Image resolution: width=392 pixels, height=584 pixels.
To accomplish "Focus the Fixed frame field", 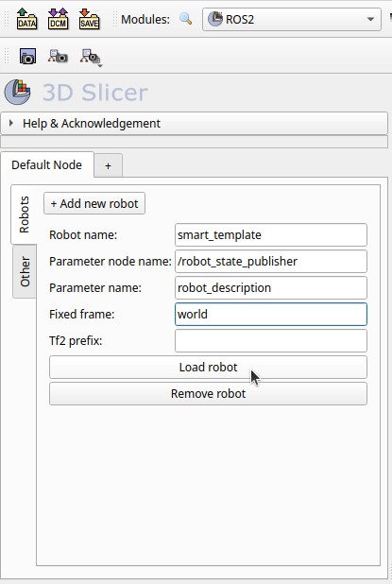I will click(x=271, y=315).
